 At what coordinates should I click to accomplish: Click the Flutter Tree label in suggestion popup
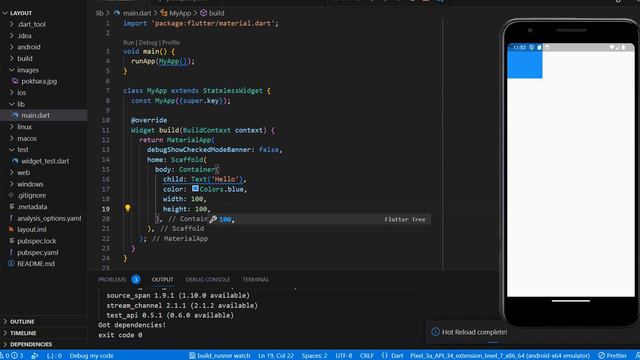pyautogui.click(x=404, y=220)
